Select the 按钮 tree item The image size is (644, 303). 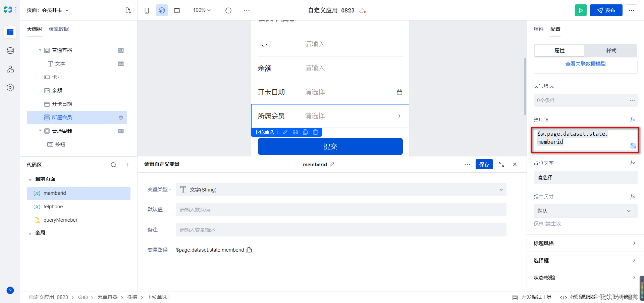point(60,144)
